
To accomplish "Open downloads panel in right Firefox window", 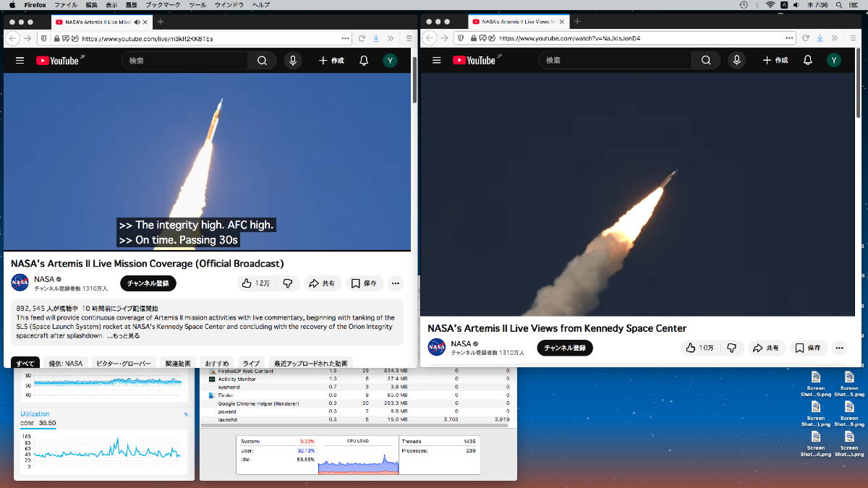I will click(822, 38).
